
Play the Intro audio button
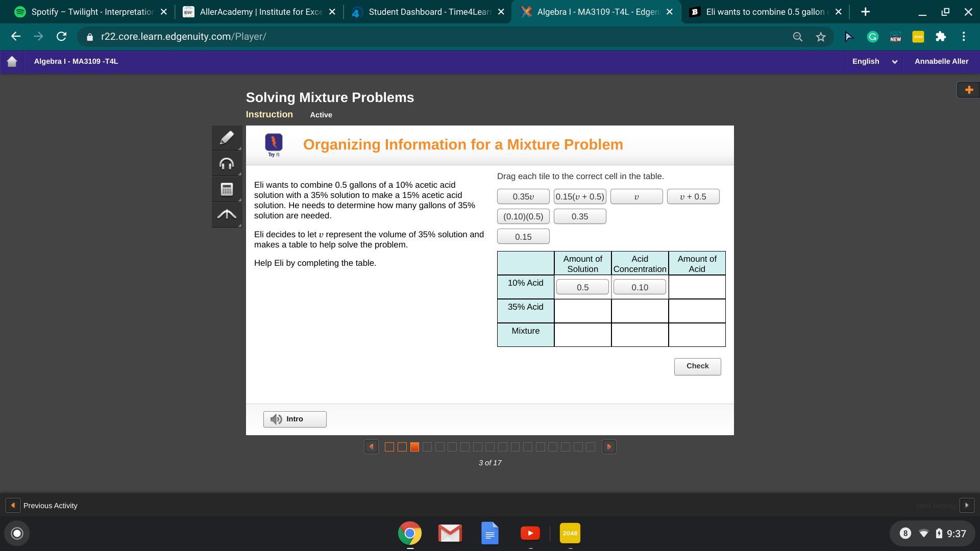pos(295,419)
